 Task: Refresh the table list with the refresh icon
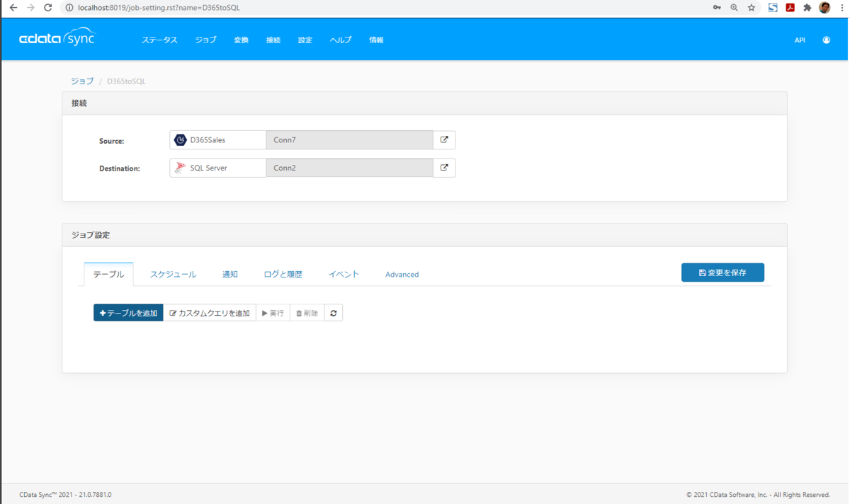pos(334,313)
